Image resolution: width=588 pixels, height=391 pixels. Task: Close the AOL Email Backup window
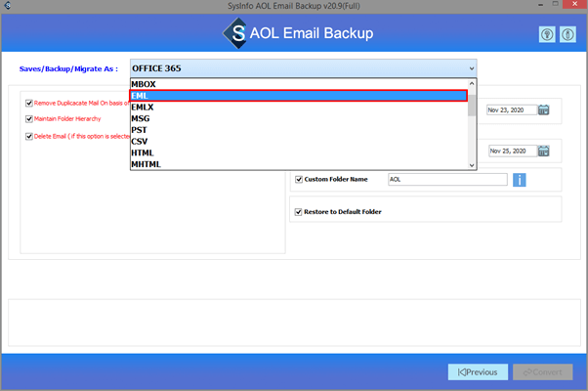pos(575,4)
